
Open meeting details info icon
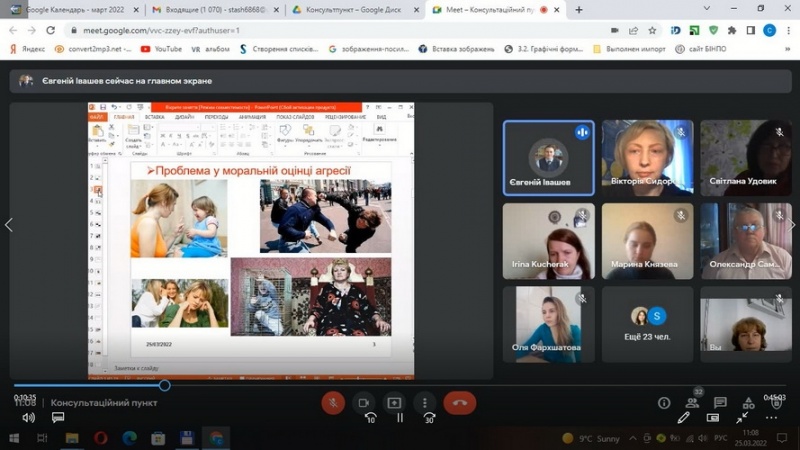(664, 402)
